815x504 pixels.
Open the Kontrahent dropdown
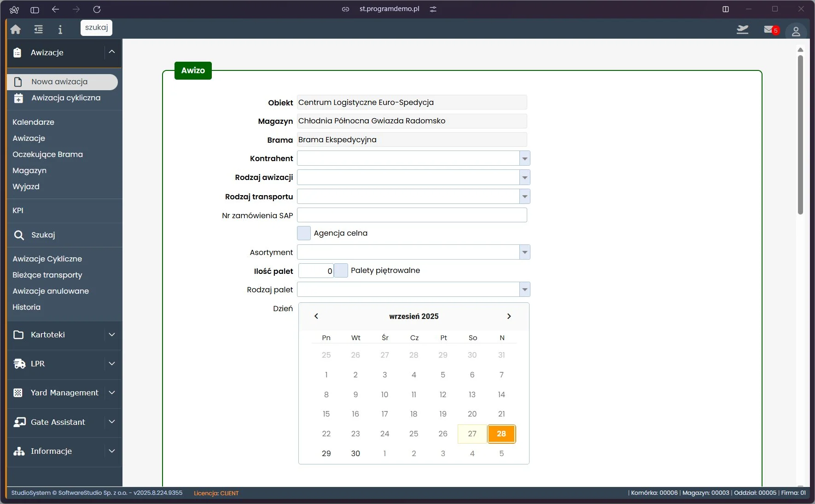tap(524, 158)
